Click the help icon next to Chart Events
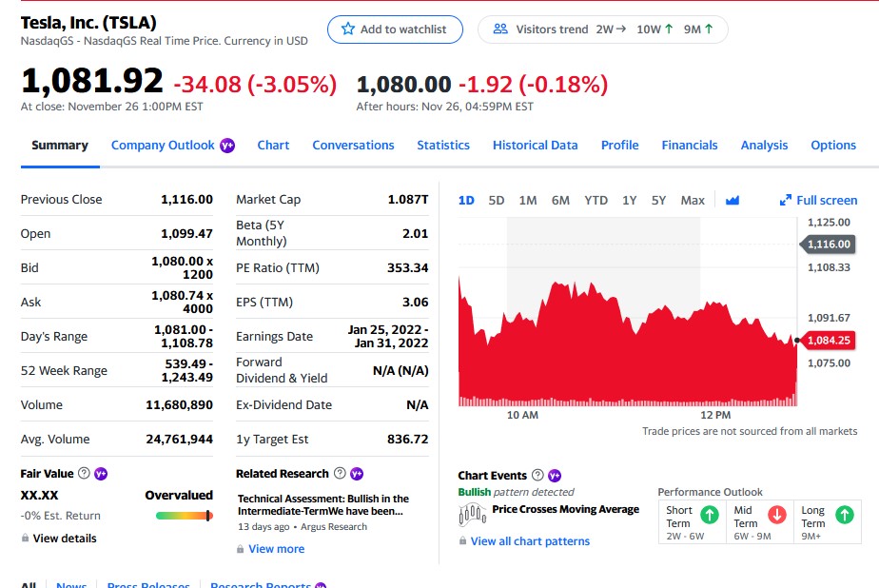Viewport: 879px width, 588px height. pyautogui.click(x=537, y=476)
